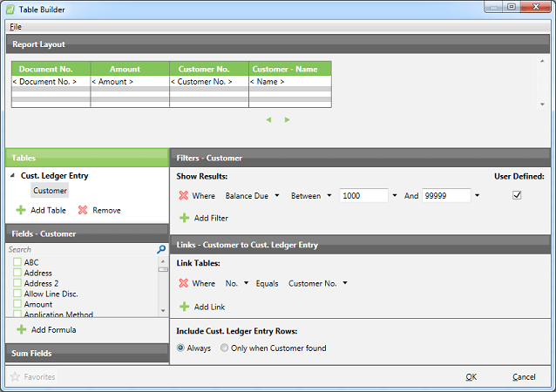Image resolution: width=556 pixels, height=392 pixels.
Task: Click the < Document No. > report cell
Action: [51, 82]
